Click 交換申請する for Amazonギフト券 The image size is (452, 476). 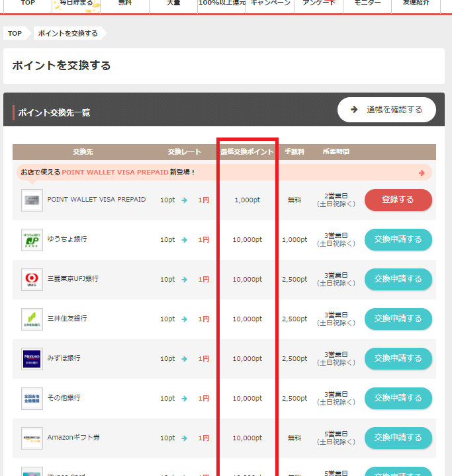pyautogui.click(x=398, y=438)
